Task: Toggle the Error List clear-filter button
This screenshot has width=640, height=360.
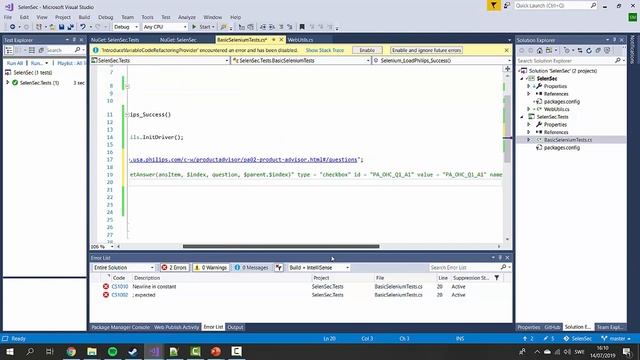Action: [279, 267]
